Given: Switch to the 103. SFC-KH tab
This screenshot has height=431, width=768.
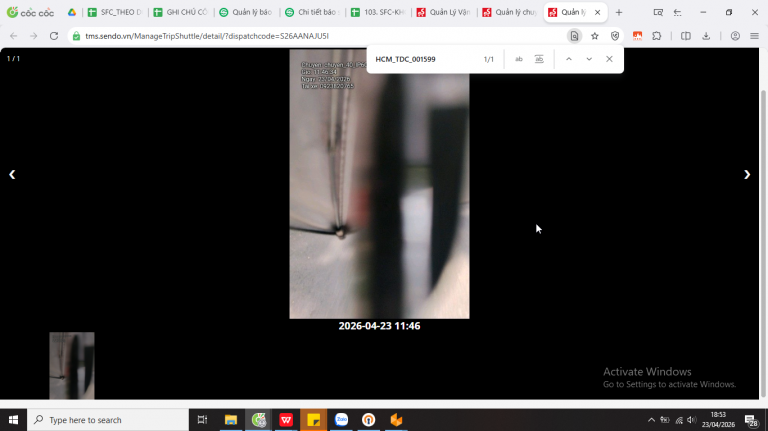Looking at the screenshot, I should 378,12.
